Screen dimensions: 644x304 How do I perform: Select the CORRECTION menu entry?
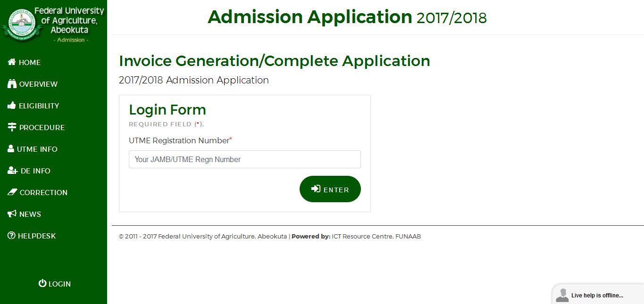[43, 193]
